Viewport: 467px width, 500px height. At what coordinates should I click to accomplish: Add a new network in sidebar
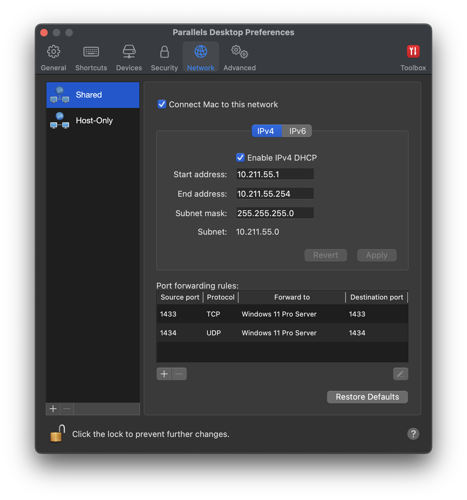[53, 409]
